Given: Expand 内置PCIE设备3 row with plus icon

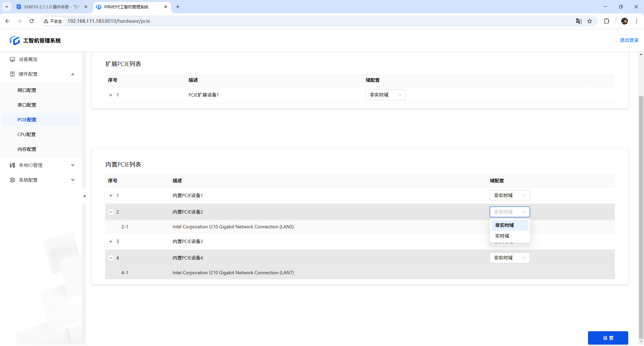Looking at the screenshot, I should tap(111, 241).
